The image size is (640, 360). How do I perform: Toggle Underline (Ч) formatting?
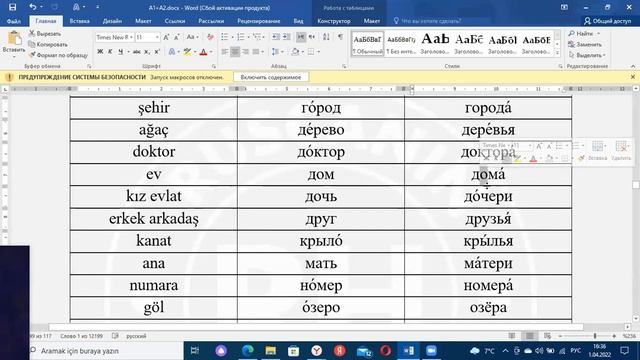pyautogui.click(x=120, y=52)
